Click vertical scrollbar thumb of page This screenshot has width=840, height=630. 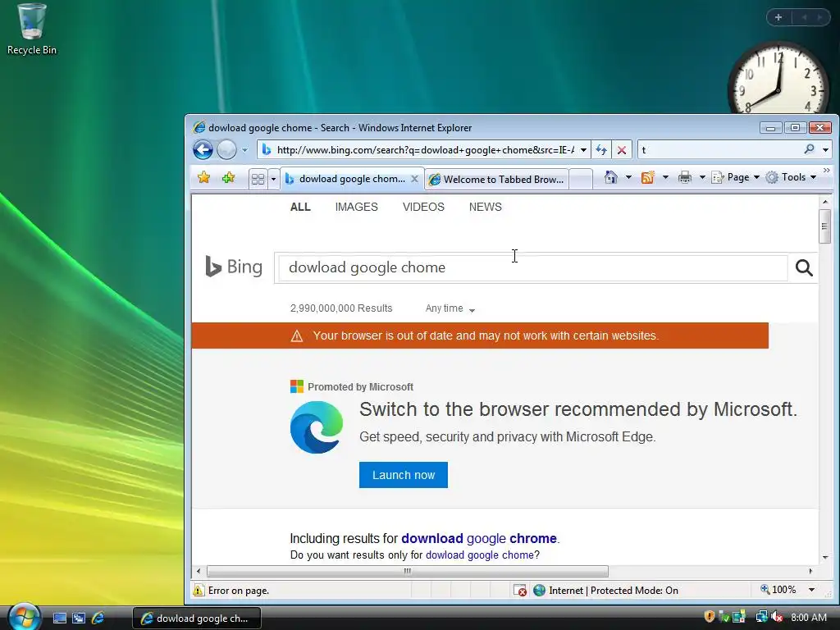(825, 226)
